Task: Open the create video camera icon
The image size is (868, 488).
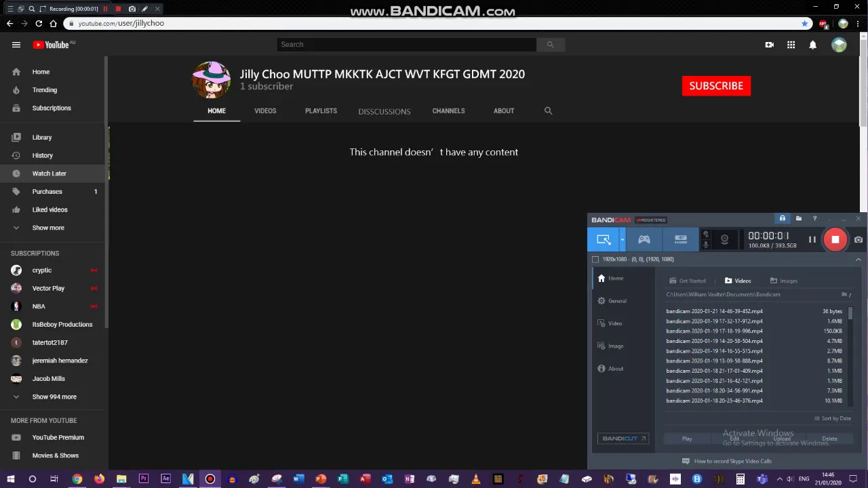Action: point(769,45)
